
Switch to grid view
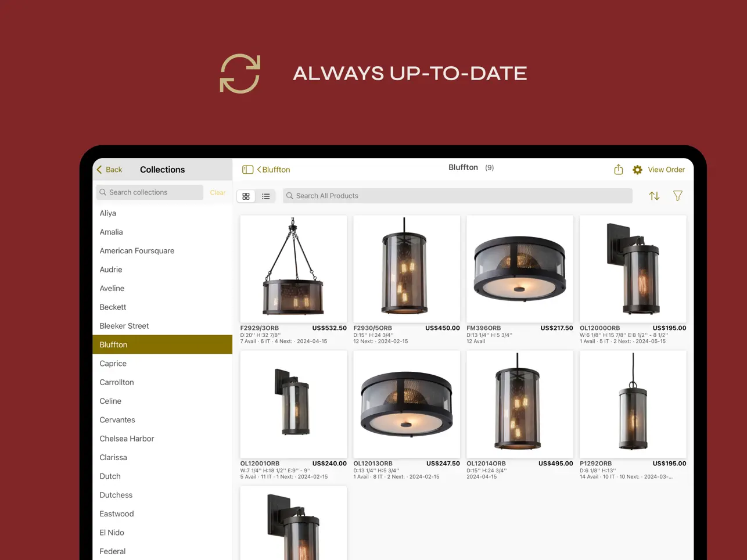(246, 196)
